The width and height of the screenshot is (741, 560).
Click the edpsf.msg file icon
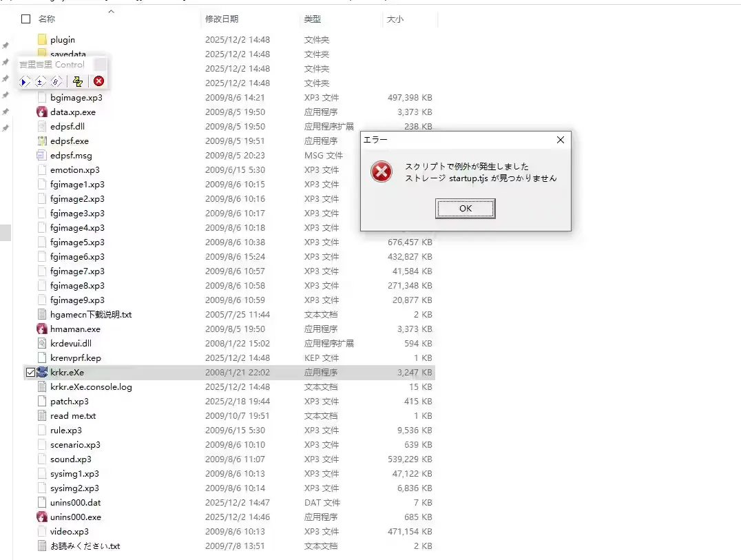[42, 155]
